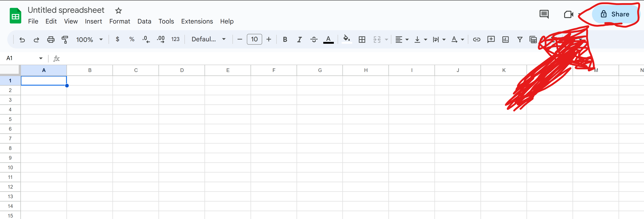The width and height of the screenshot is (644, 219).
Task: Click the Insert link icon
Action: coord(476,40)
